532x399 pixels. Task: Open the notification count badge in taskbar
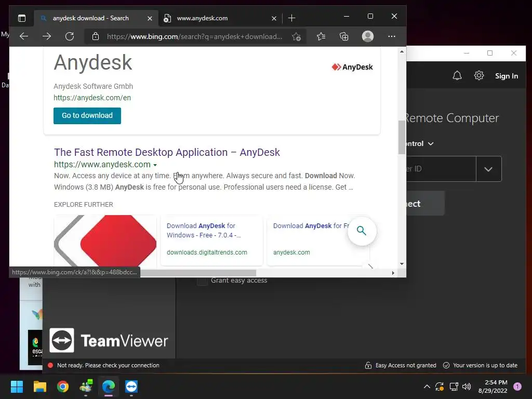517,387
